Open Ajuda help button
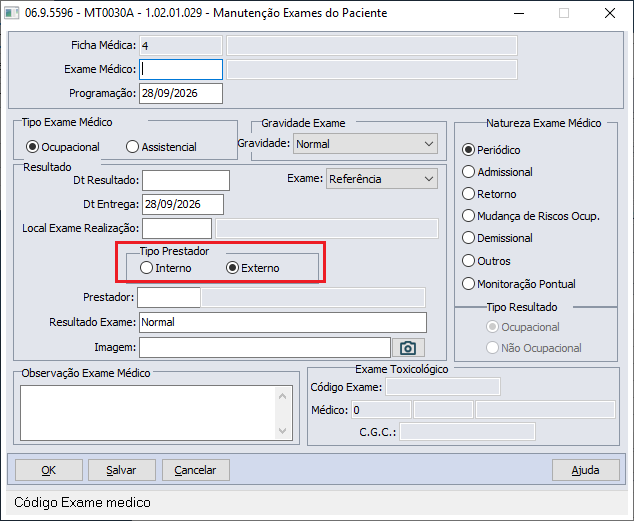The image size is (634, 522). 585,470
